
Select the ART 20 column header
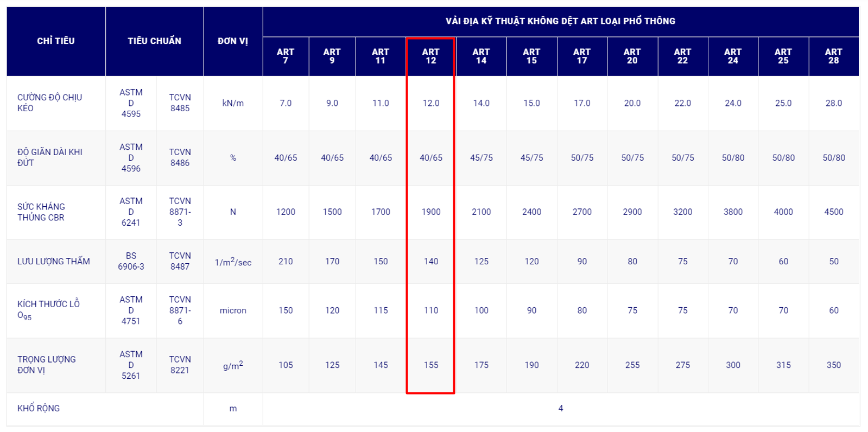click(632, 56)
